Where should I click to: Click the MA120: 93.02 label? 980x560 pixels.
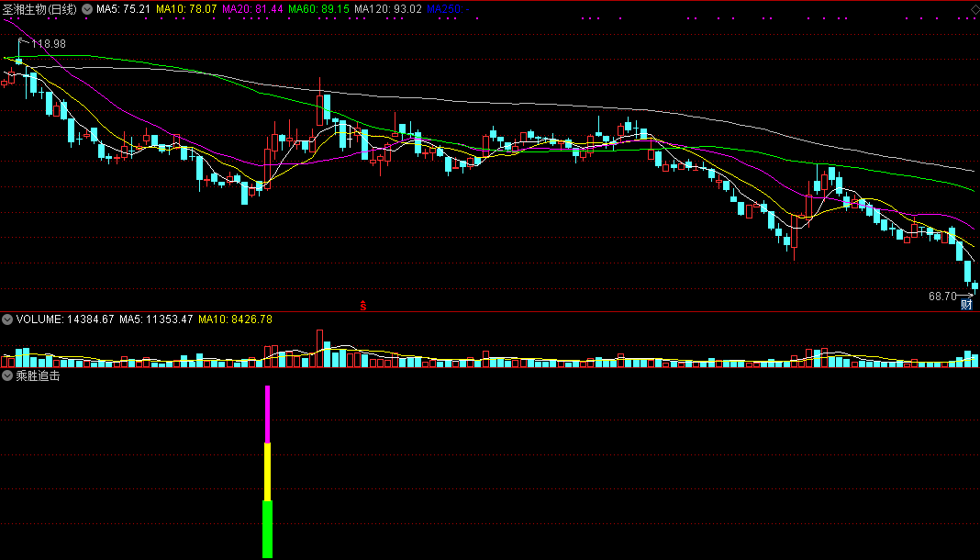388,9
